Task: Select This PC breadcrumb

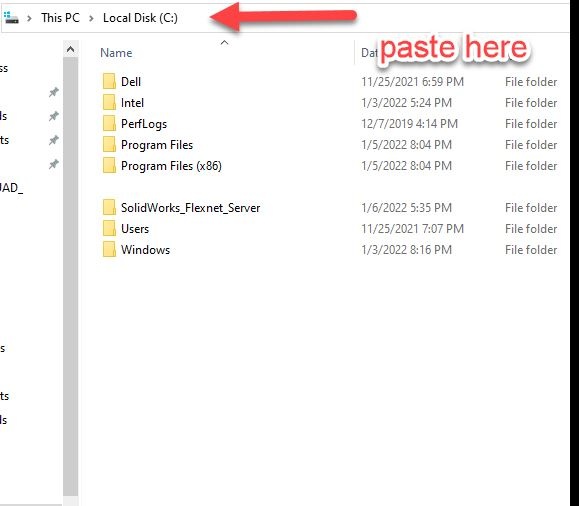Action: tap(60, 18)
